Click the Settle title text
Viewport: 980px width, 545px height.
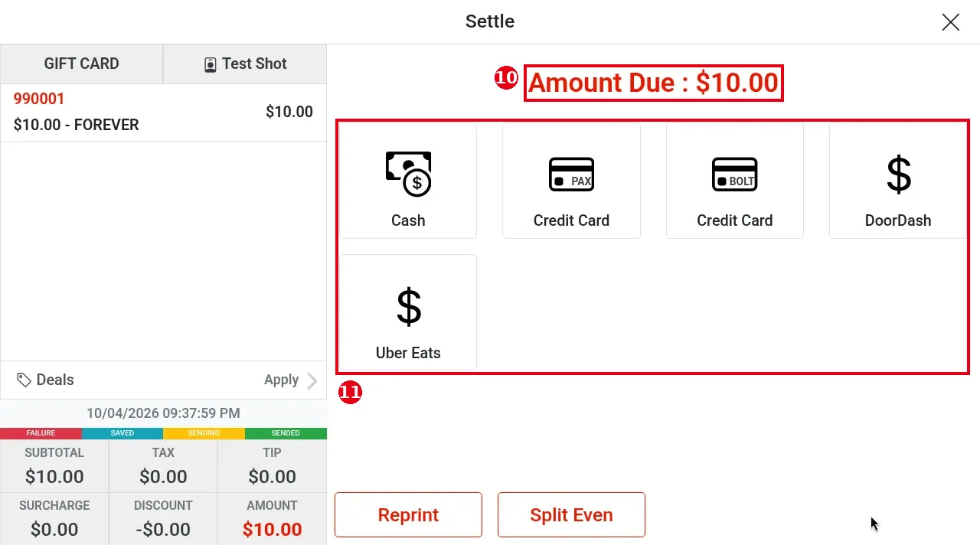click(x=490, y=21)
